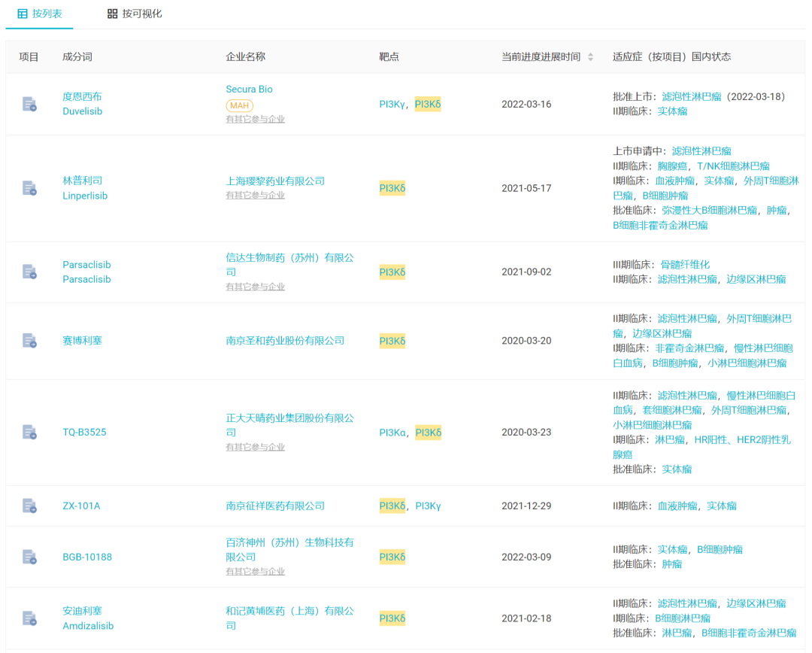Open project icon for Duvelisib row
The width and height of the screenshot is (812, 653).
click(x=29, y=104)
